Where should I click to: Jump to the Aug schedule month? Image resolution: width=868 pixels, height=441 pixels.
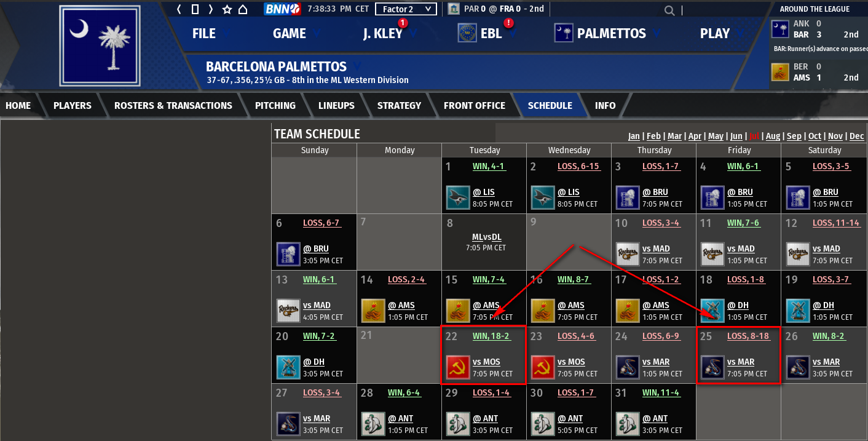(x=773, y=136)
